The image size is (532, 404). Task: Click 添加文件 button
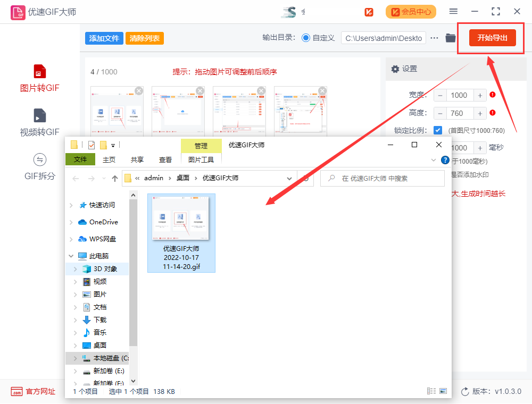[104, 38]
